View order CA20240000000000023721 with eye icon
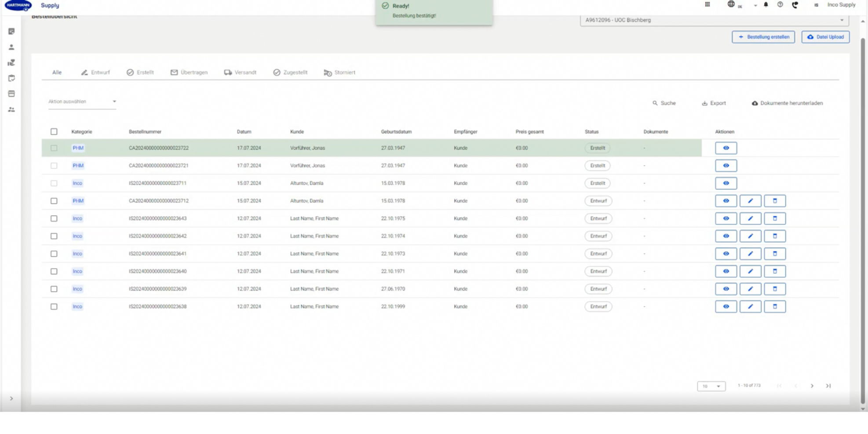The height and width of the screenshot is (434, 868). click(726, 166)
